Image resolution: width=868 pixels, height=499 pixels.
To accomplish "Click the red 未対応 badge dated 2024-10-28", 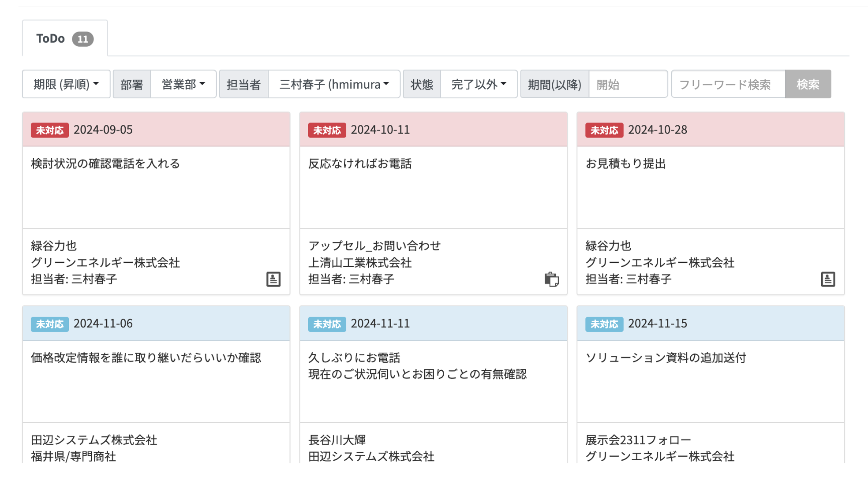I will 604,130.
